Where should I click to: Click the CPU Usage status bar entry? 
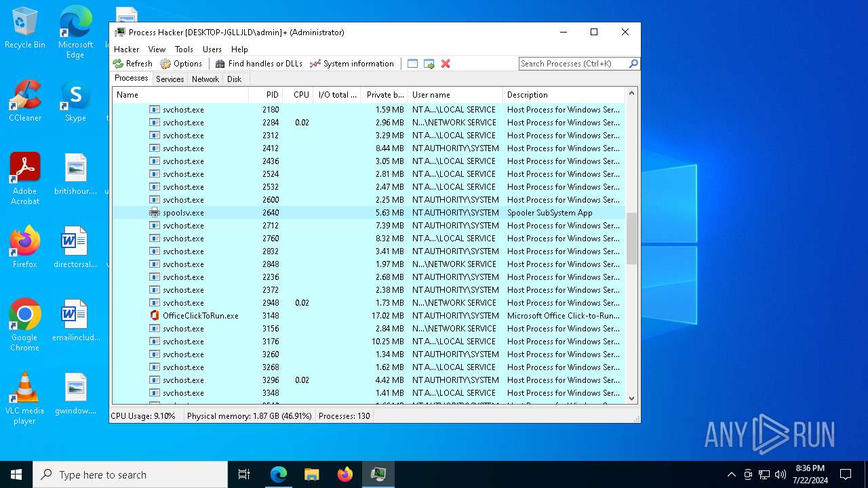point(143,416)
